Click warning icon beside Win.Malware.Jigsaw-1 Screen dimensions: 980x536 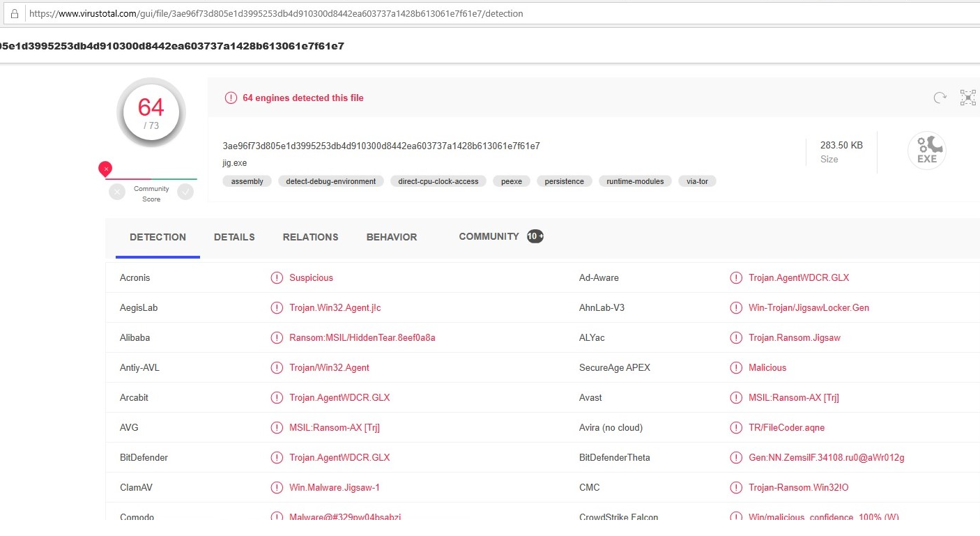[277, 488]
